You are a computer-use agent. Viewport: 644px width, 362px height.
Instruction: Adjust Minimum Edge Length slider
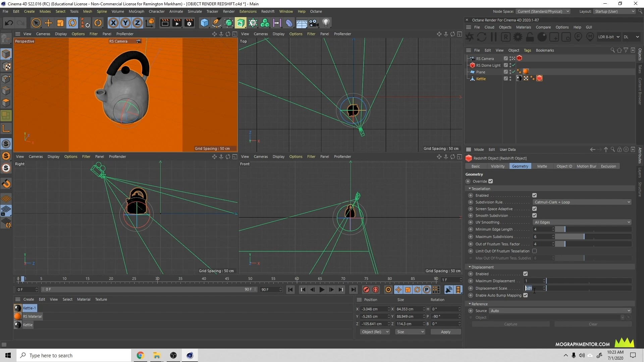point(594,229)
